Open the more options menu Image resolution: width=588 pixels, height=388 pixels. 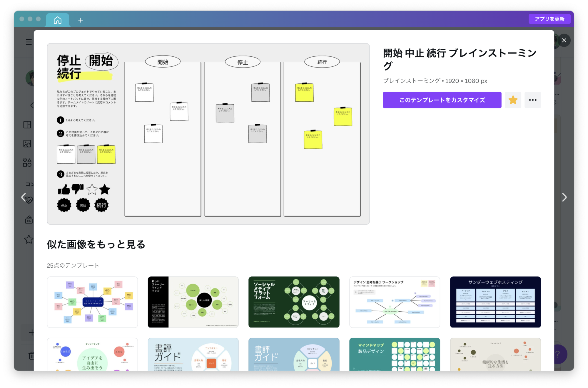[x=532, y=100]
